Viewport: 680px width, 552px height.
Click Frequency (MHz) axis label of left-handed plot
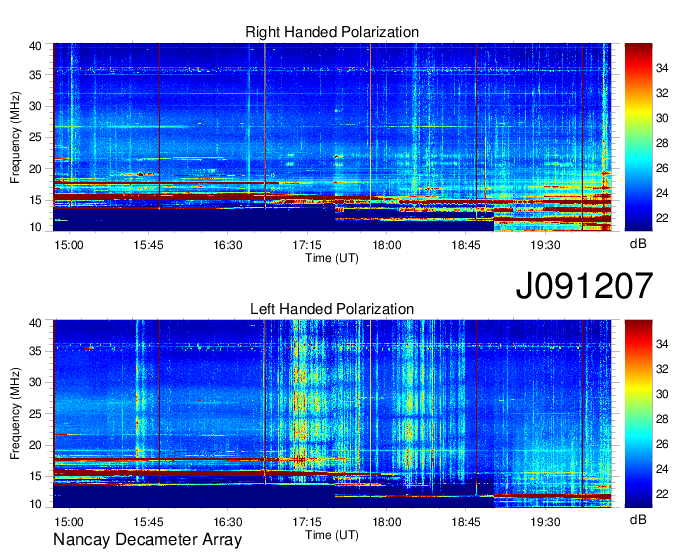click(15, 414)
